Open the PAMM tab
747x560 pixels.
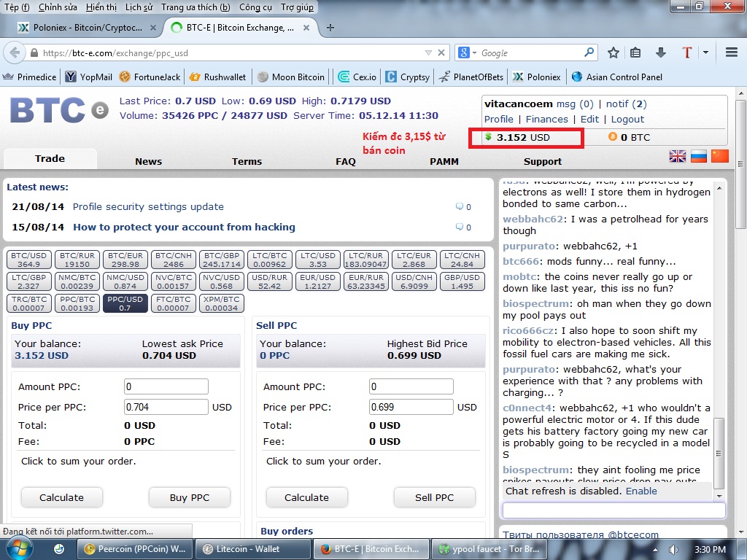coord(444,161)
